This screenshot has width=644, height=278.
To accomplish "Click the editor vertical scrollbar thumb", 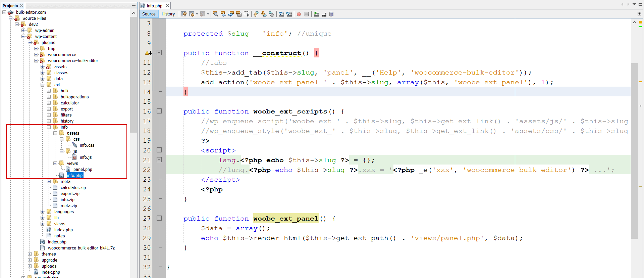I will tap(634, 151).
